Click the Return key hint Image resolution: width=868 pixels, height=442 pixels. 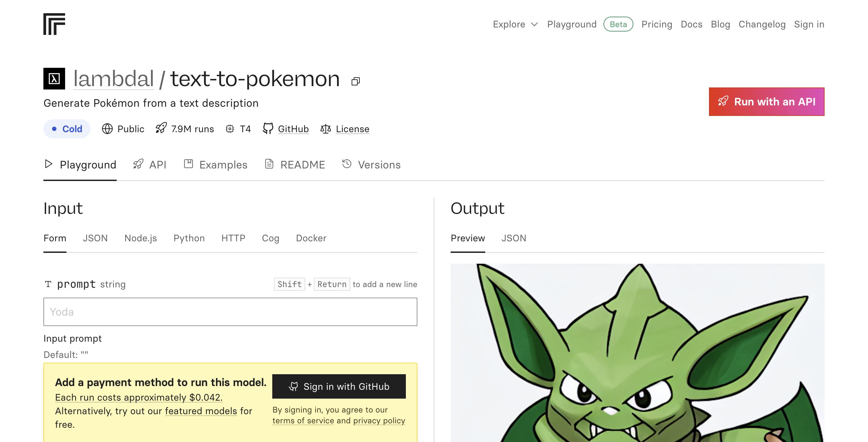[332, 284]
